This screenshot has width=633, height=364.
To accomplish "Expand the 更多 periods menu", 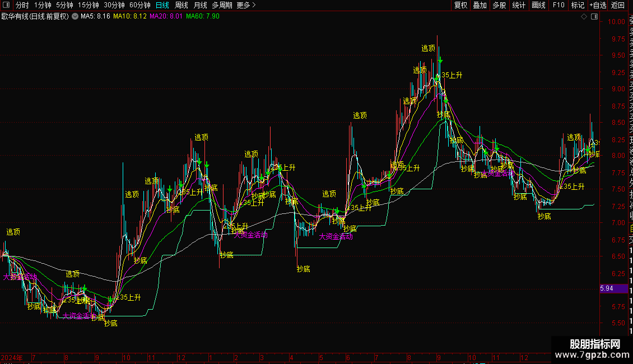I will tap(246, 5).
